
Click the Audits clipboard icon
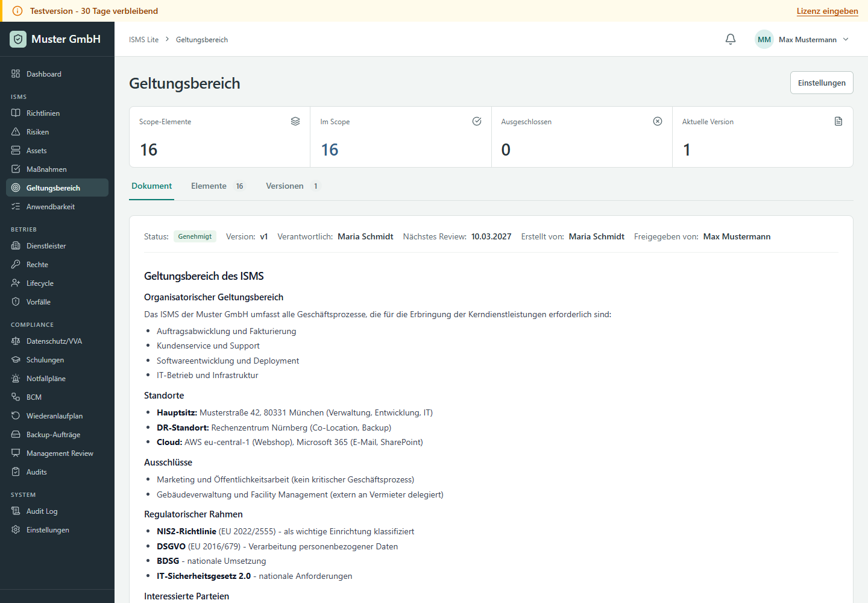pos(16,472)
